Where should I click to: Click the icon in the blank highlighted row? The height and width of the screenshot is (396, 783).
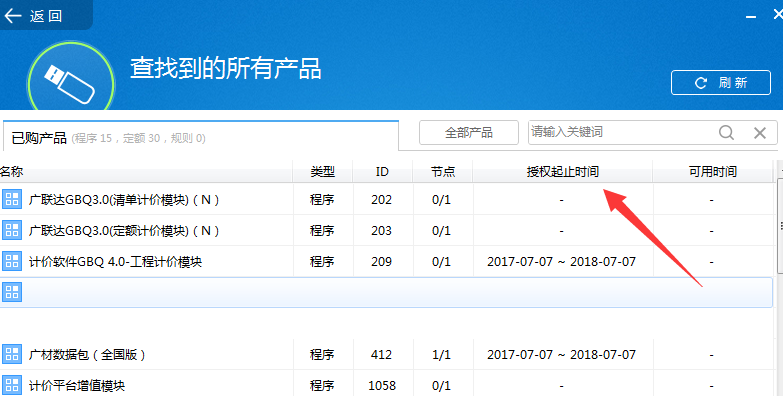pos(12,292)
